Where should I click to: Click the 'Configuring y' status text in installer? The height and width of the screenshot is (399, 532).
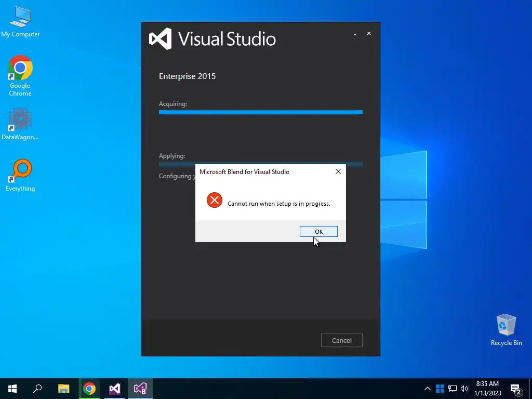(x=177, y=176)
